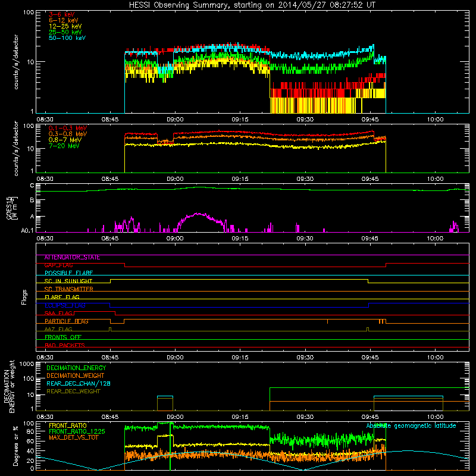Select the SC_IN_SUNLIGHT flag label

coord(68,281)
